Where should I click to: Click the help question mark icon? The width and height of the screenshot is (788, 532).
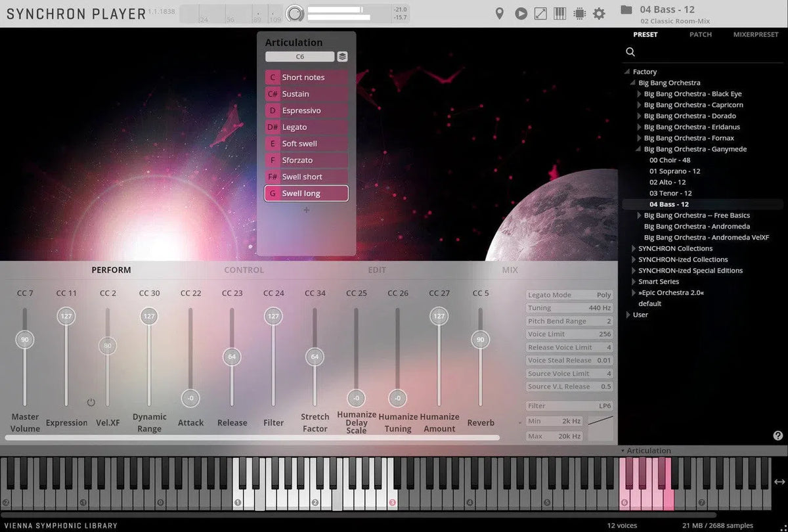coord(778,435)
